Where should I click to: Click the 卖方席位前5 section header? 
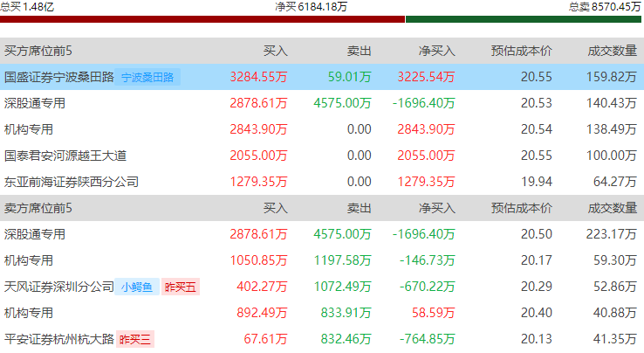tap(38, 208)
